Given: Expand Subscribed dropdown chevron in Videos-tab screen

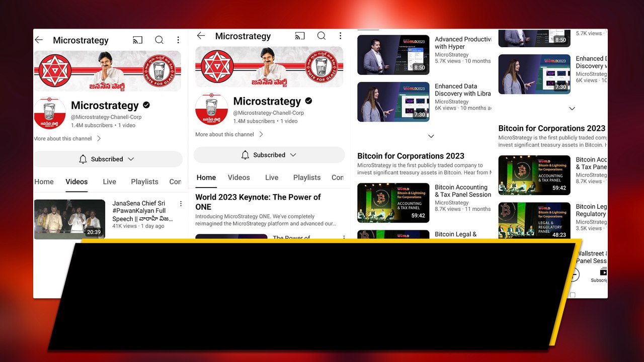Looking at the screenshot, I should [x=131, y=159].
